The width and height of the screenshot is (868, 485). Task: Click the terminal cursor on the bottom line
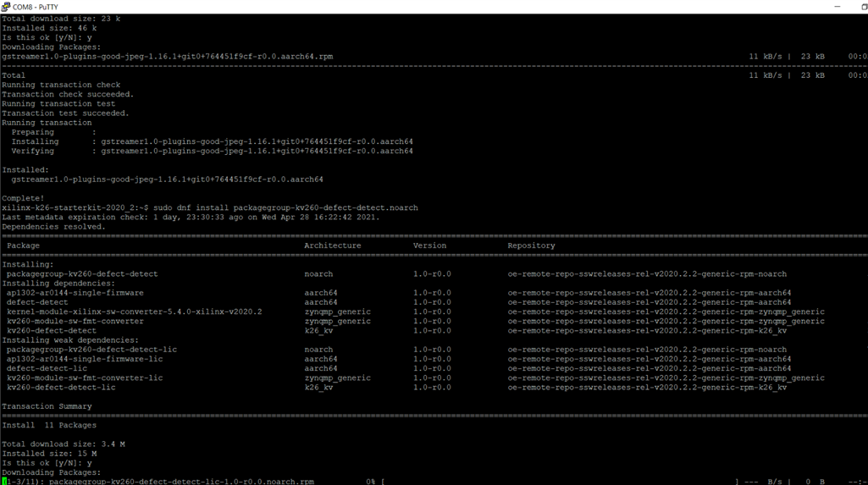[x=4, y=482]
